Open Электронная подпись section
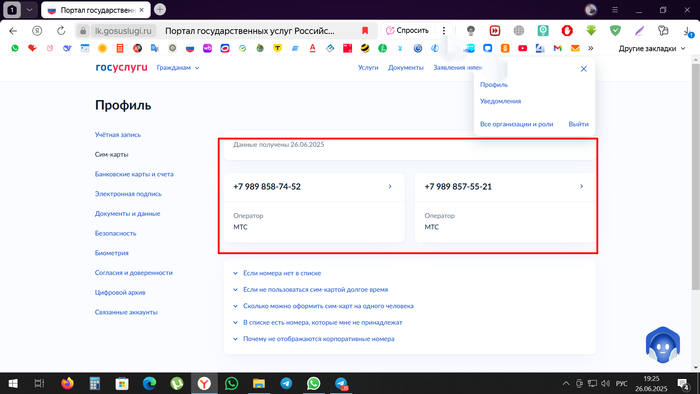 pyautogui.click(x=128, y=194)
